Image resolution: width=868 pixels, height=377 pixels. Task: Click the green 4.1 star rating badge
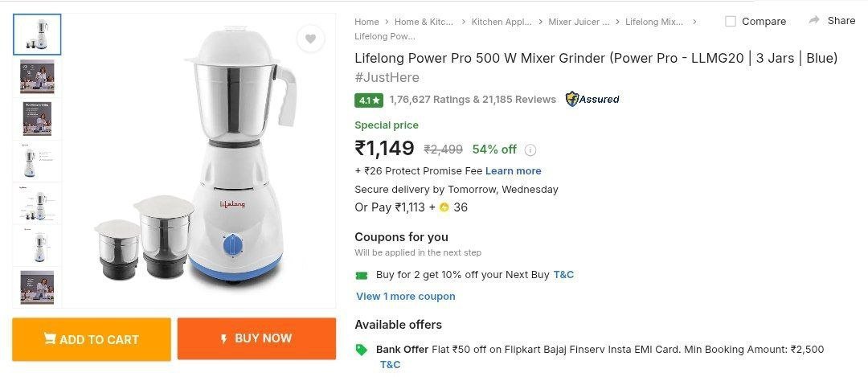coord(369,100)
